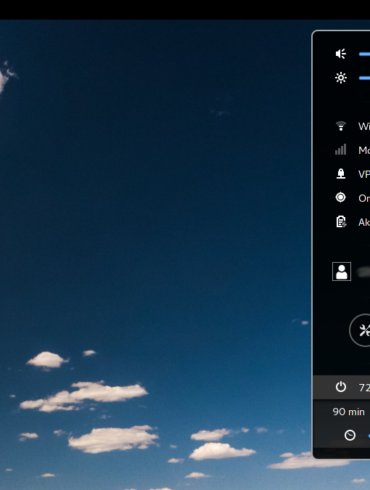Viewport: 370px width, 490px height.
Task: Click the power icon in highlighted row
Action: pyautogui.click(x=341, y=387)
